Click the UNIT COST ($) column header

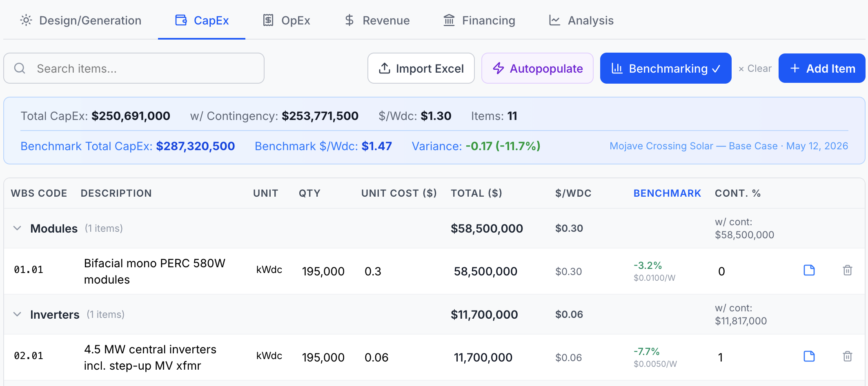pos(399,193)
